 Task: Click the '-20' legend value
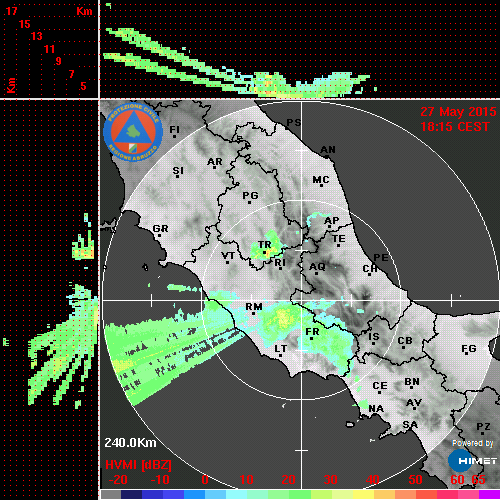point(118,480)
